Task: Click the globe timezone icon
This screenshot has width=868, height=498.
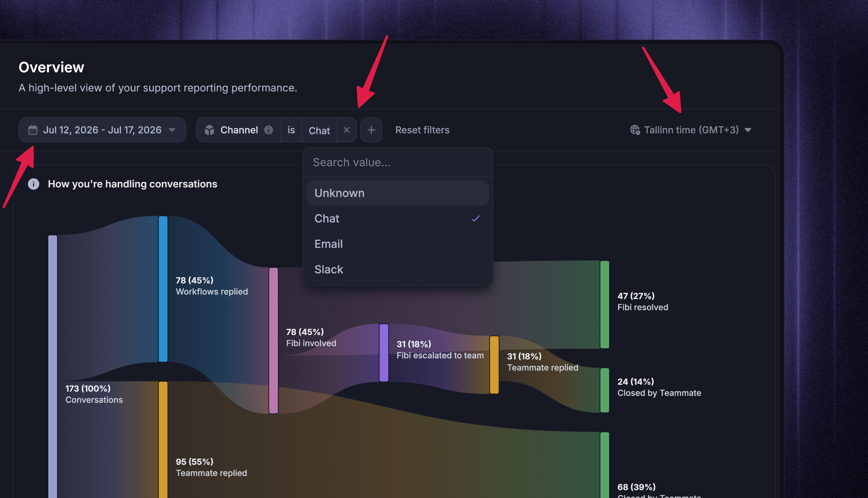Action: tap(635, 130)
